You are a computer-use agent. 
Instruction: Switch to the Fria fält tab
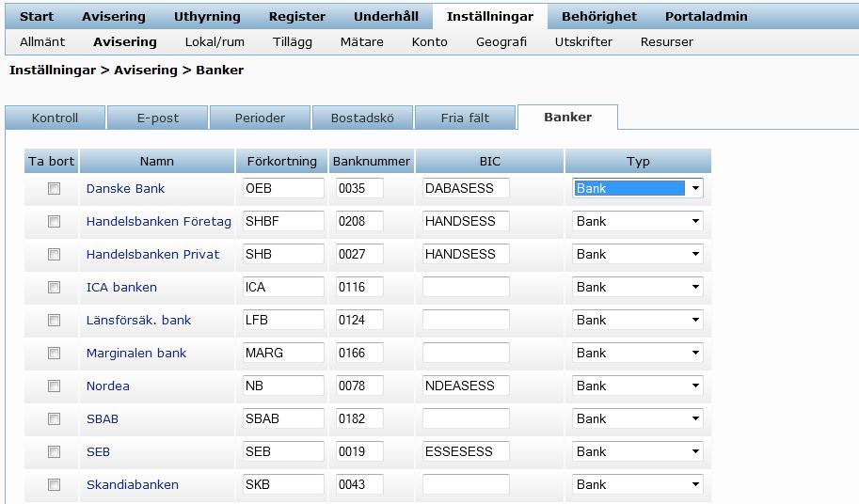coord(465,118)
